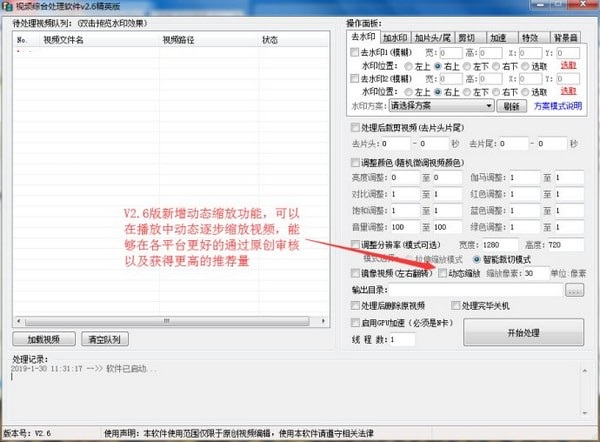Click the app icon in title bar

tap(7, 6)
